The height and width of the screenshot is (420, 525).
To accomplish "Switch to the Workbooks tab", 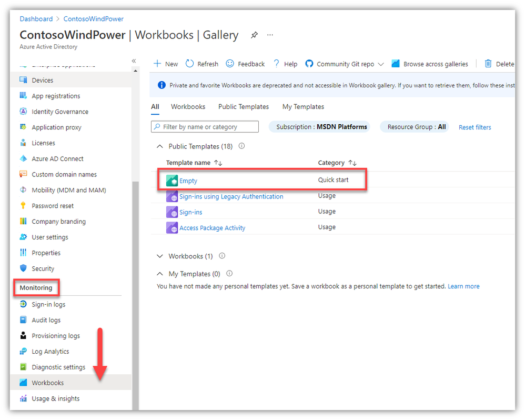I will tap(188, 107).
